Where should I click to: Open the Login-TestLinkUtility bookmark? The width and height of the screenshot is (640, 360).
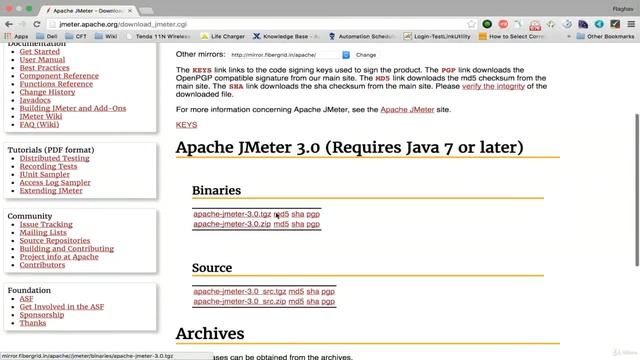437,36
